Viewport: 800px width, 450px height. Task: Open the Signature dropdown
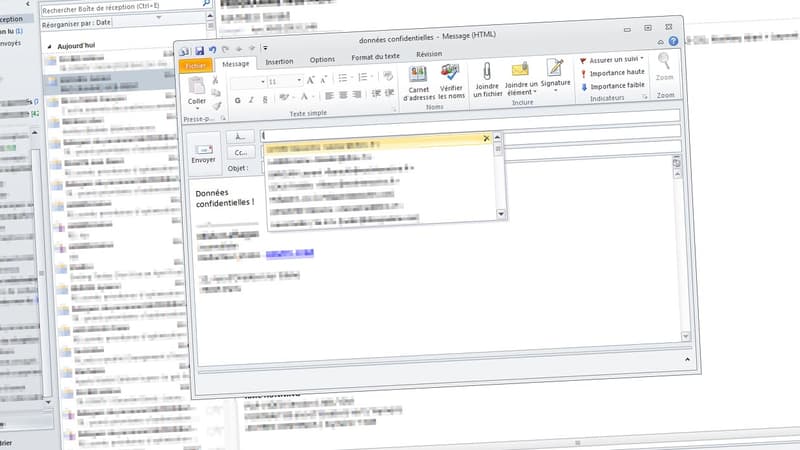click(x=555, y=74)
